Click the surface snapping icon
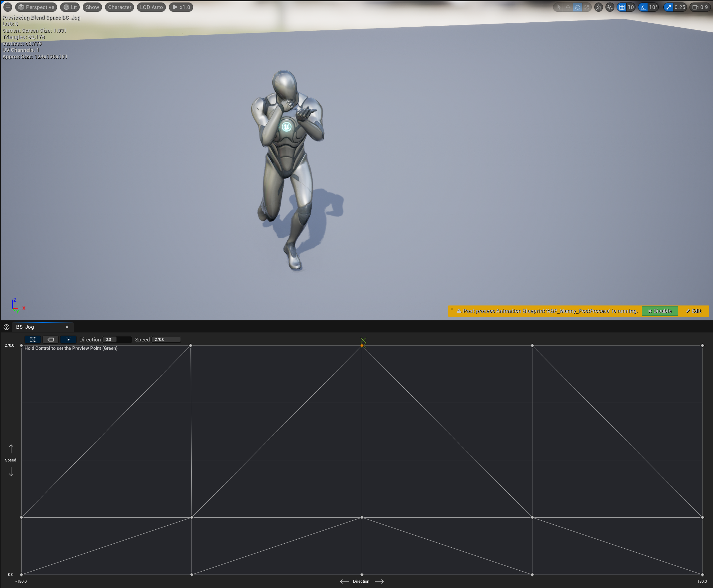713x588 pixels. click(610, 7)
